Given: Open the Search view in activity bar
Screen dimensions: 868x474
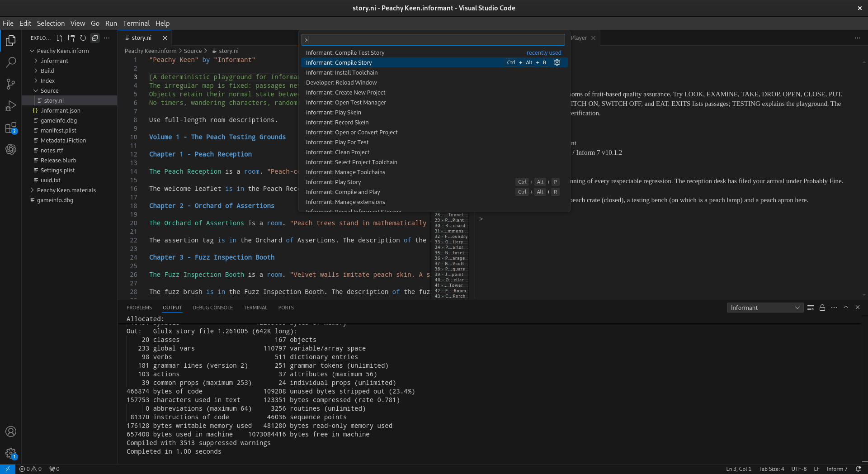Looking at the screenshot, I should pos(11,62).
